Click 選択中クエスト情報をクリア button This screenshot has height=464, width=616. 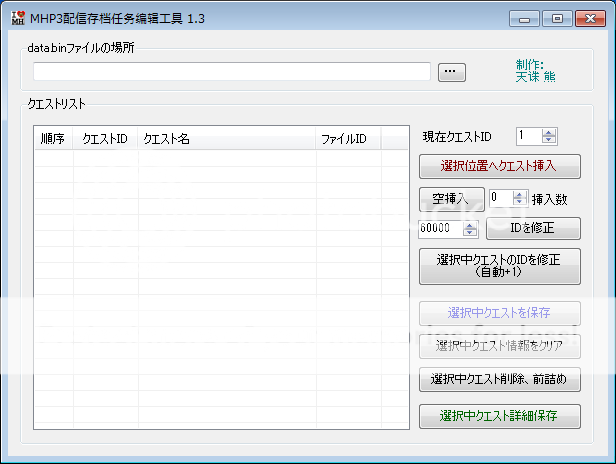pyautogui.click(x=500, y=346)
